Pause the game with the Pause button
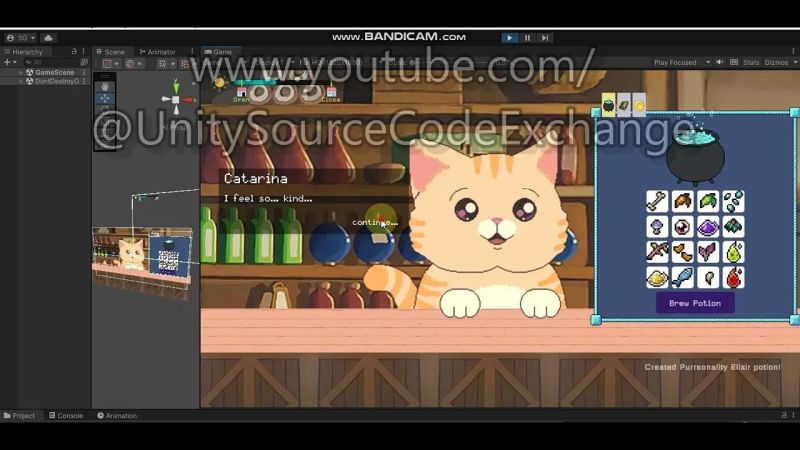 527,38
